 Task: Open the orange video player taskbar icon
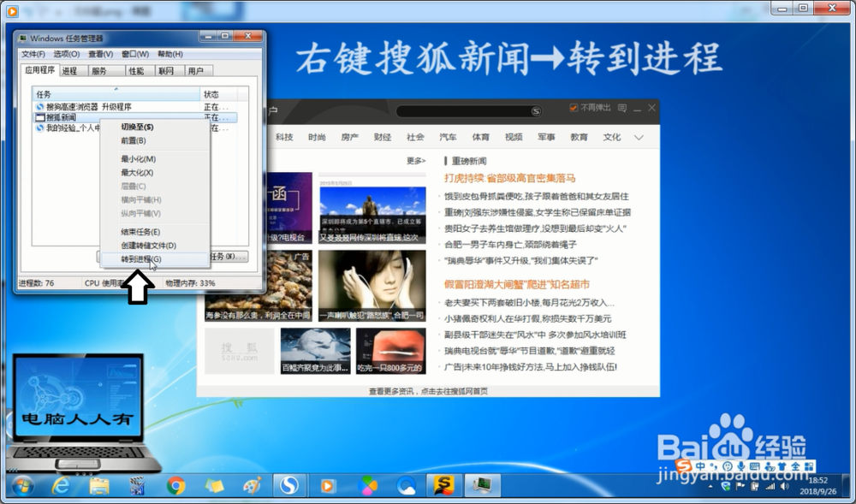(x=328, y=485)
